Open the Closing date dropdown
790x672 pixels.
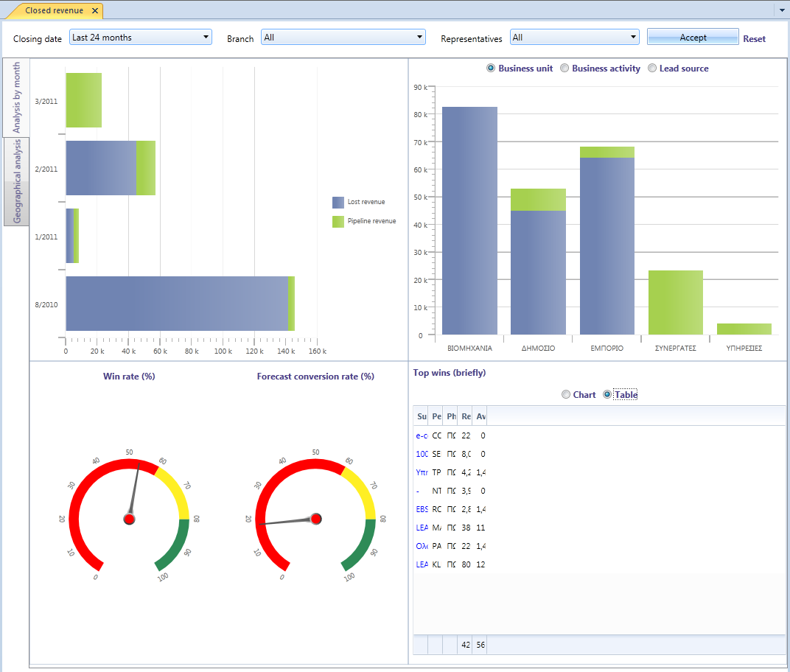(x=141, y=37)
